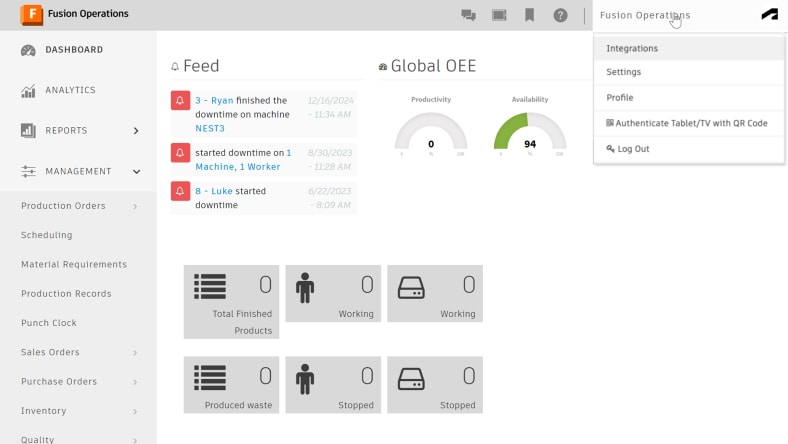The width and height of the screenshot is (788, 444).
Task: Click the Total Finished Products list icon
Action: tap(210, 287)
